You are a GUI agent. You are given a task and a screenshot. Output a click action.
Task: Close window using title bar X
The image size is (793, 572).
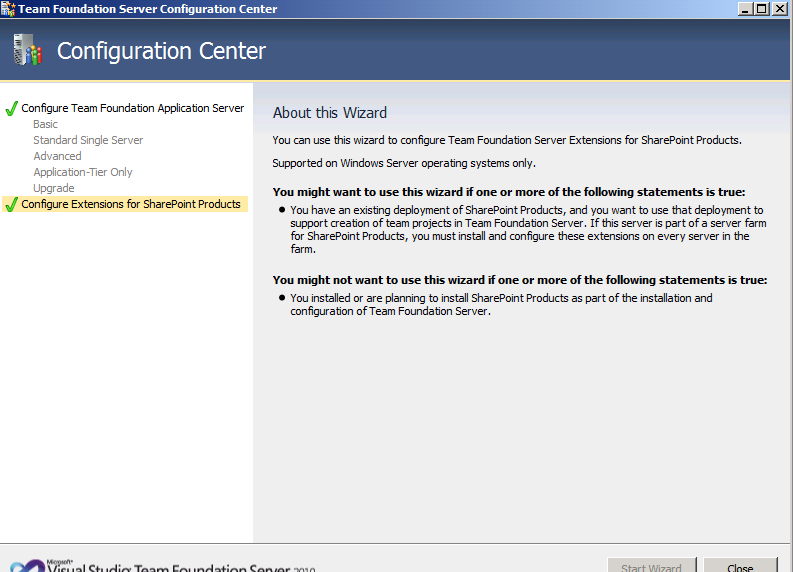point(779,9)
